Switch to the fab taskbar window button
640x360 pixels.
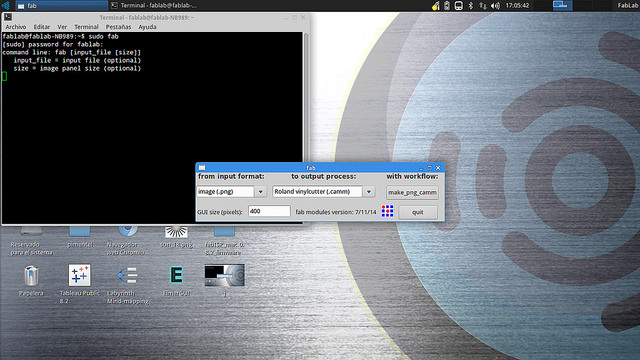tap(61, 5)
